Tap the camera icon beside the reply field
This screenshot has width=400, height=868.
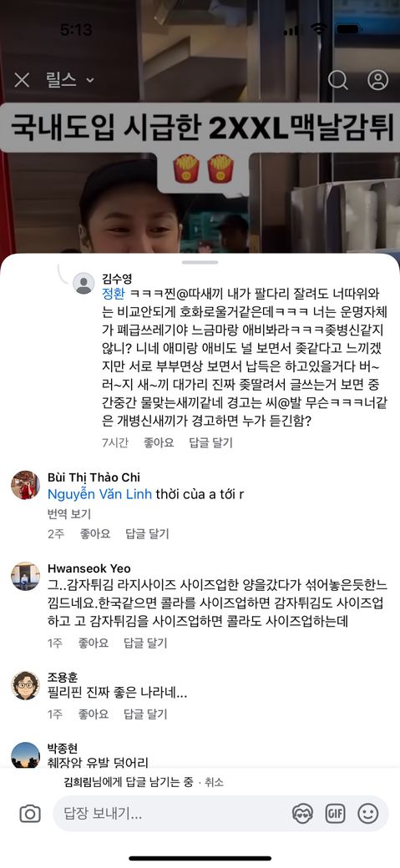[x=30, y=814]
